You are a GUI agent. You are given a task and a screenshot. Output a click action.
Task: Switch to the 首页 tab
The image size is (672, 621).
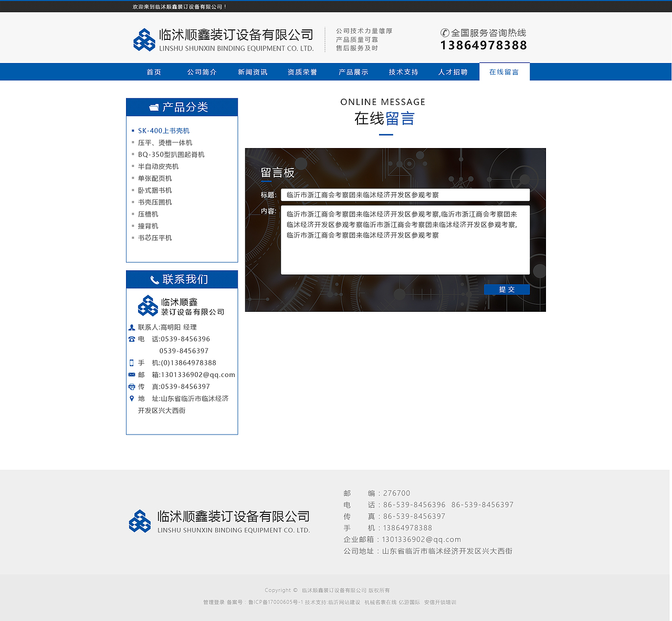(153, 72)
